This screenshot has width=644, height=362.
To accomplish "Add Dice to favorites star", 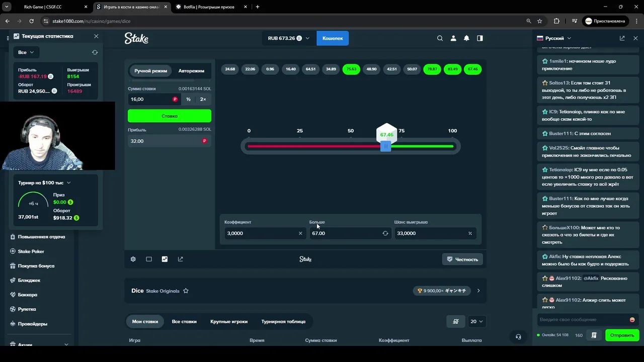I will tap(186, 291).
